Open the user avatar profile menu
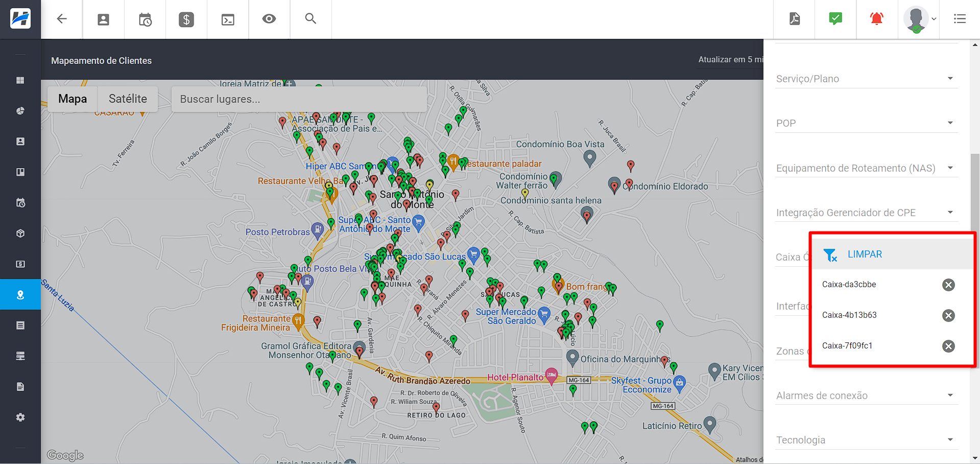Screen dimensions: 980x464 tap(919, 19)
